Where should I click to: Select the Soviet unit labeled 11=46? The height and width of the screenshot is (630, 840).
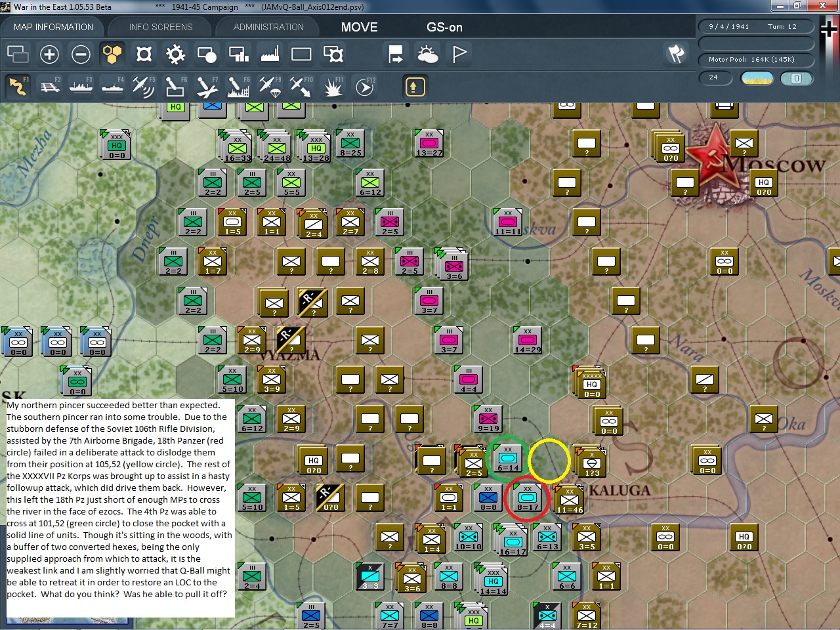(569, 501)
